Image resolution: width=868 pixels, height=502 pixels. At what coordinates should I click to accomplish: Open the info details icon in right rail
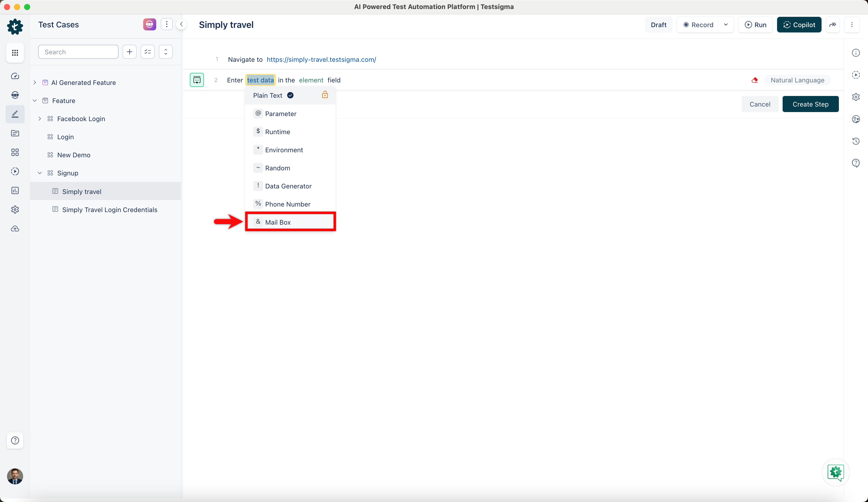coord(856,53)
